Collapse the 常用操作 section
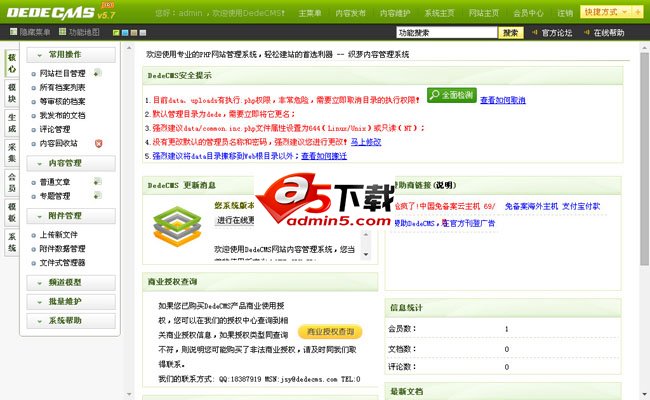Image resolution: width=650 pixels, height=400 pixels. pos(71,55)
